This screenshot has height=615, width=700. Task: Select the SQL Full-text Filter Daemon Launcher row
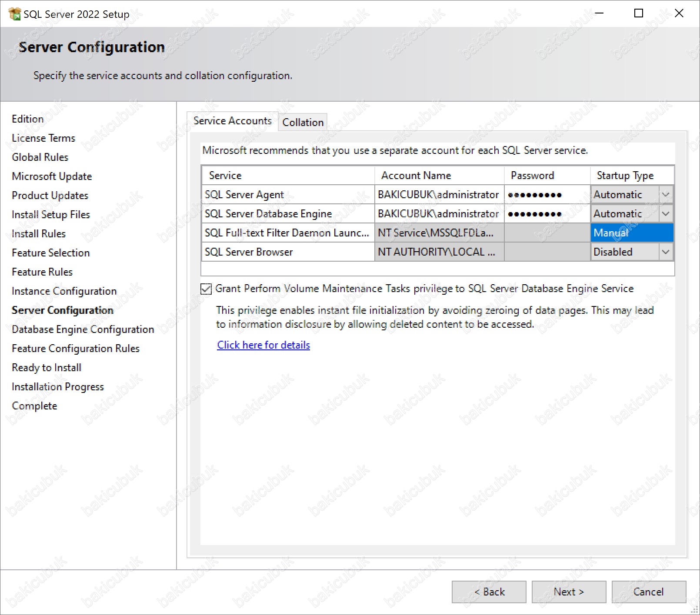point(288,233)
